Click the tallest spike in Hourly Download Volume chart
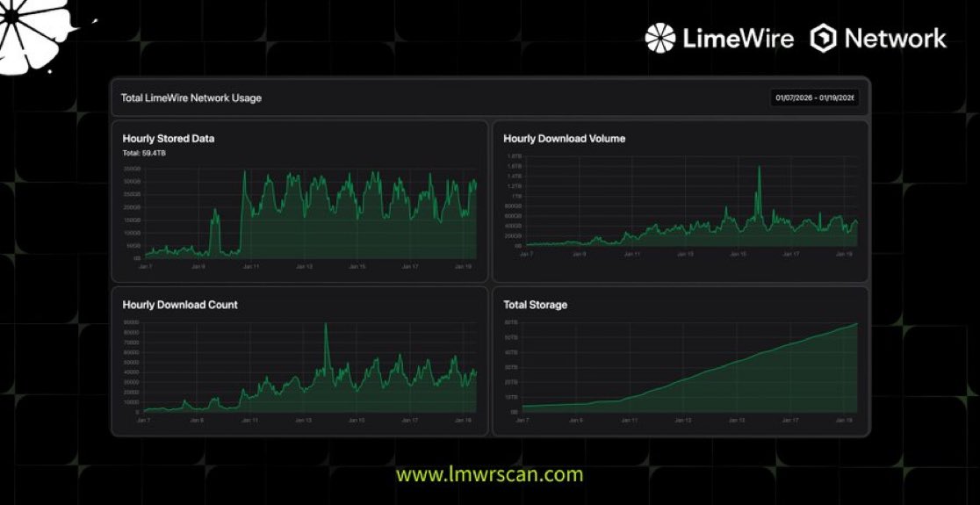The image size is (980, 505). point(759,168)
